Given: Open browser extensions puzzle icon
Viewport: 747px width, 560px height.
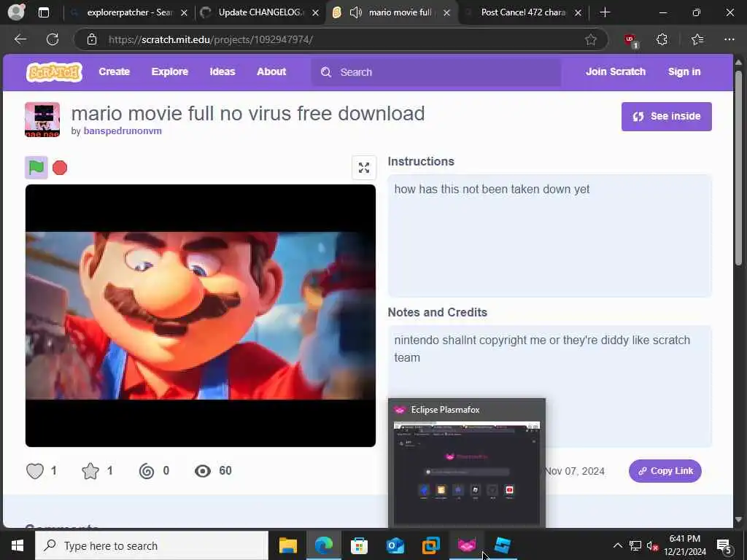Looking at the screenshot, I should [662, 39].
